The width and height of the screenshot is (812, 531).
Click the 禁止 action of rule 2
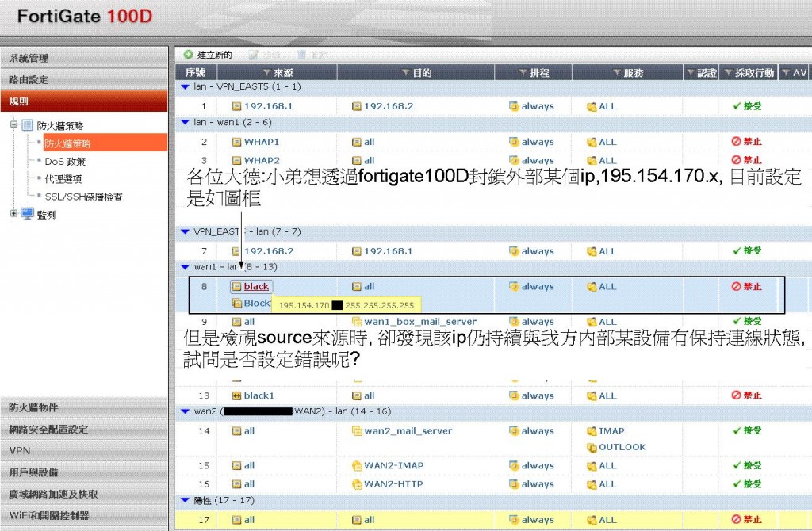pyautogui.click(x=746, y=141)
